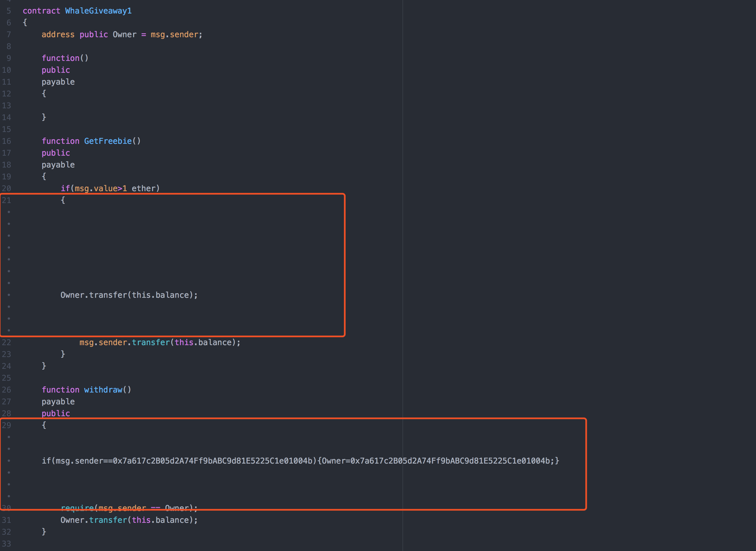Click the '{Owner=0x7a617c2B05...}' assignment block

click(x=438, y=460)
